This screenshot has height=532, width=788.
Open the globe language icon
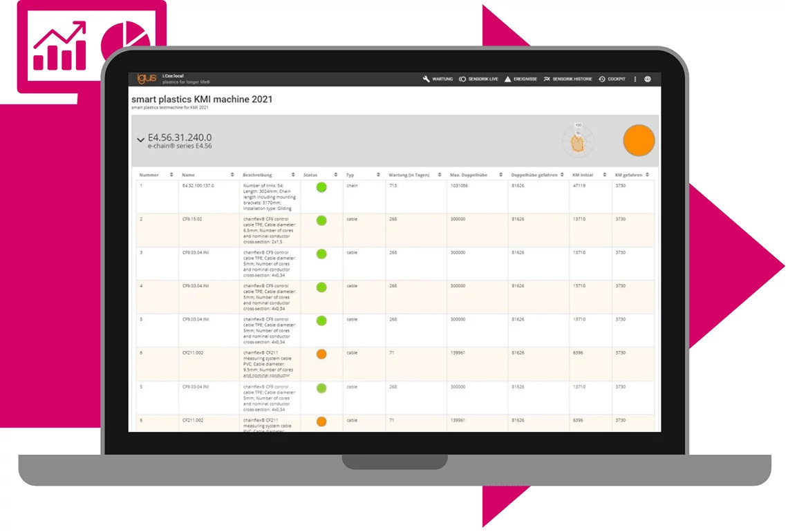point(648,79)
